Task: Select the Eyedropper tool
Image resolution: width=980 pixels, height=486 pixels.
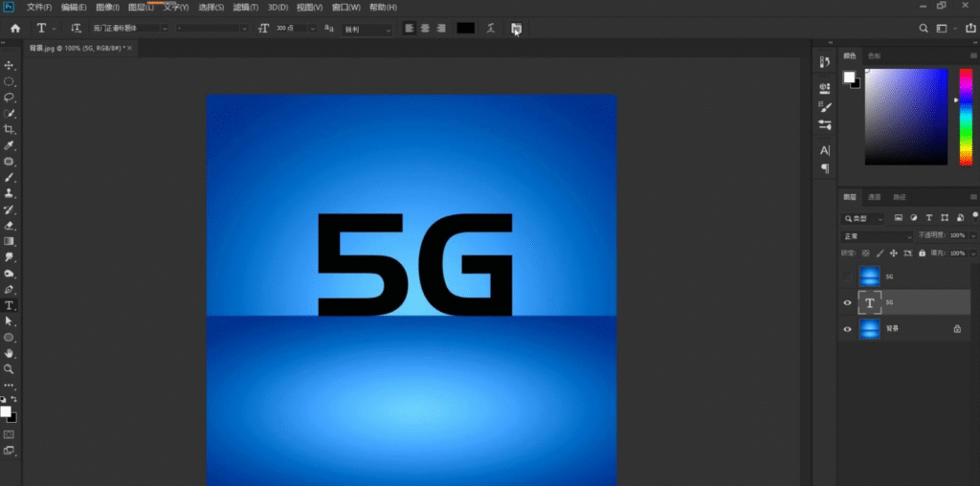Action: 9,145
